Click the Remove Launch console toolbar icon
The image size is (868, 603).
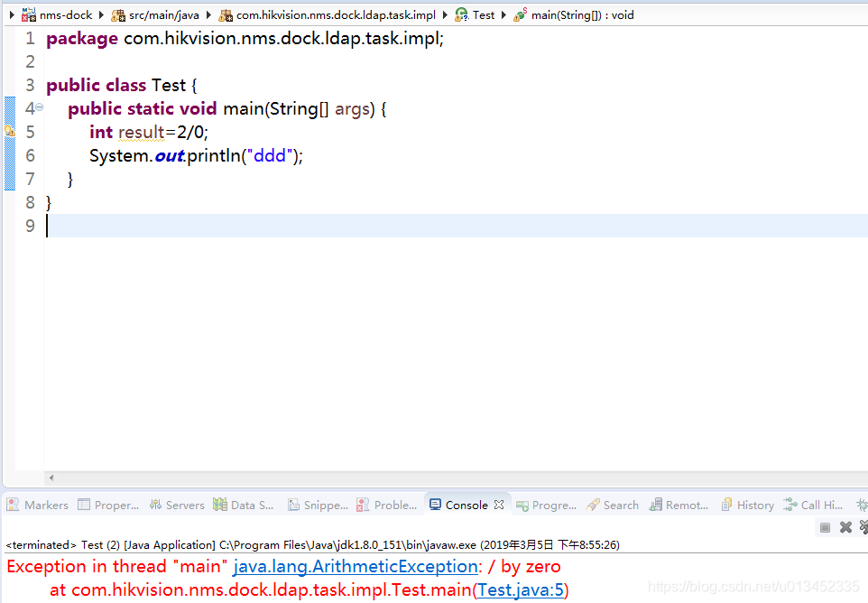pyautogui.click(x=845, y=527)
